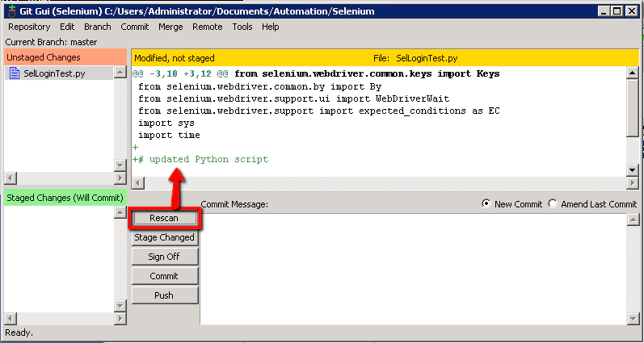Click the Unstaged Changes header

[x=65, y=57]
